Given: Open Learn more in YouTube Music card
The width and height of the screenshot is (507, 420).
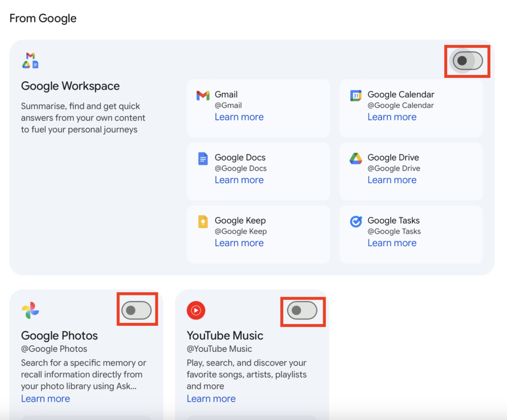Looking at the screenshot, I should point(211,399).
